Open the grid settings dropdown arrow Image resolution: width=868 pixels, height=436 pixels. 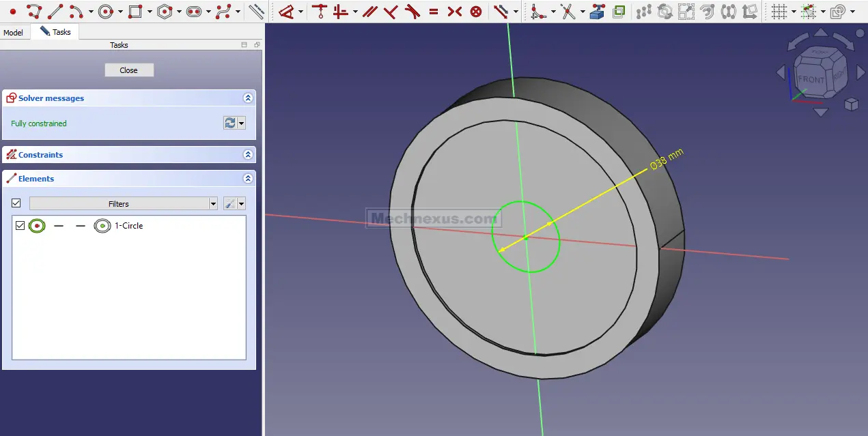794,12
